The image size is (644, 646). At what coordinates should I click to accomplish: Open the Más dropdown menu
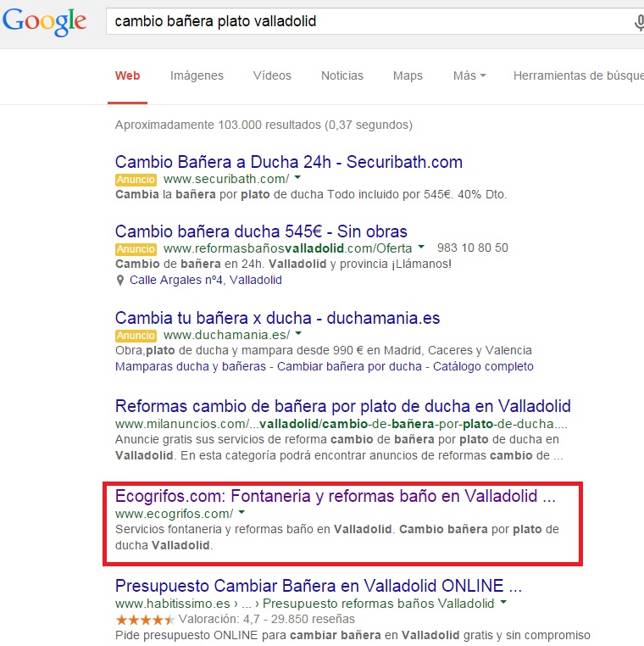coord(469,75)
